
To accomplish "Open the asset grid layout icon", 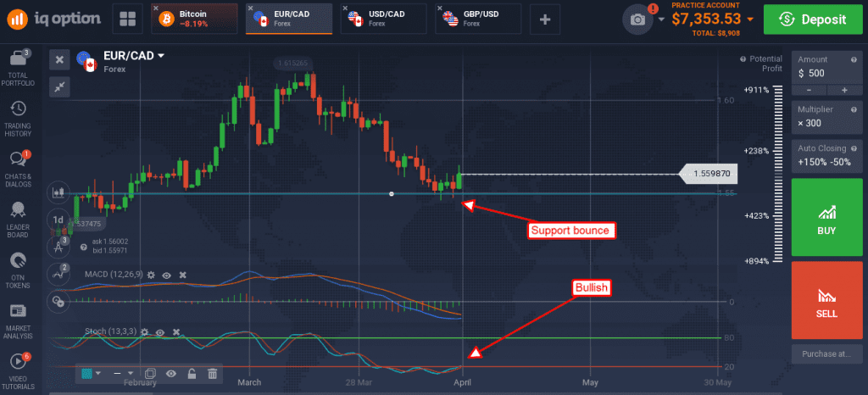I will [x=127, y=19].
